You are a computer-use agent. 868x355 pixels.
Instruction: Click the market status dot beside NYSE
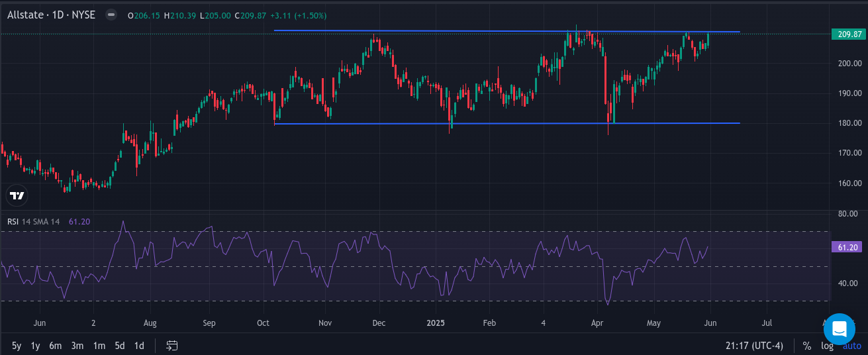coord(111,15)
